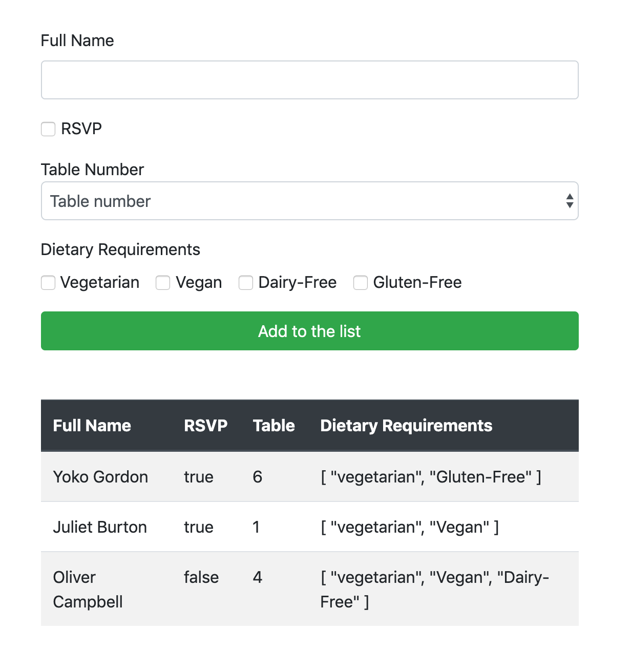This screenshot has height=672, width=631.
Task: Click the Full Name column header
Action: [92, 426]
